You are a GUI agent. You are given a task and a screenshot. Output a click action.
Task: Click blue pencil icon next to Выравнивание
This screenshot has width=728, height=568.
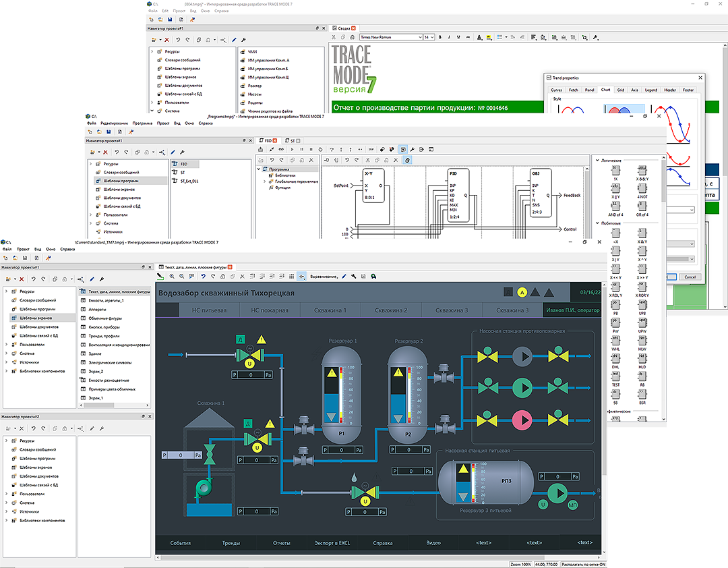tap(344, 276)
